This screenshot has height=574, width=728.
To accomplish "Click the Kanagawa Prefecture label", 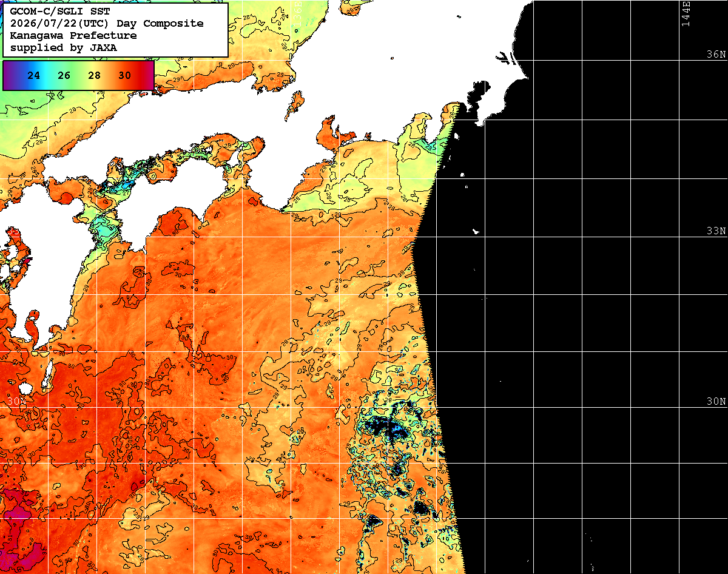I will click(73, 35).
